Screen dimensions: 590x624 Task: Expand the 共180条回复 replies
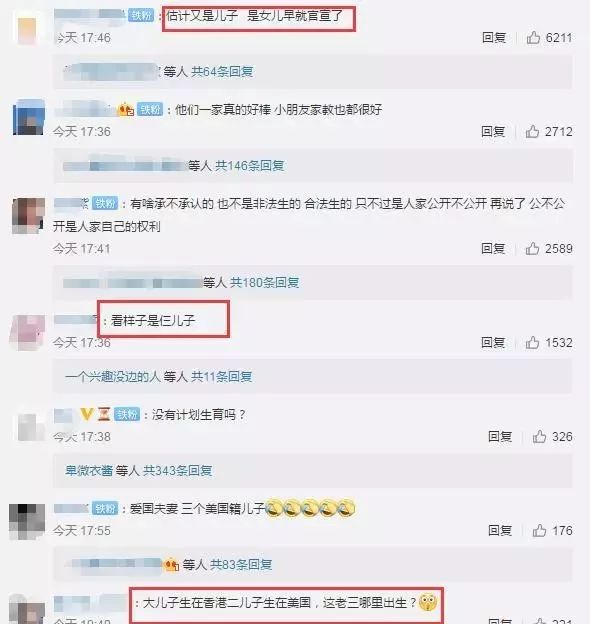265,283
